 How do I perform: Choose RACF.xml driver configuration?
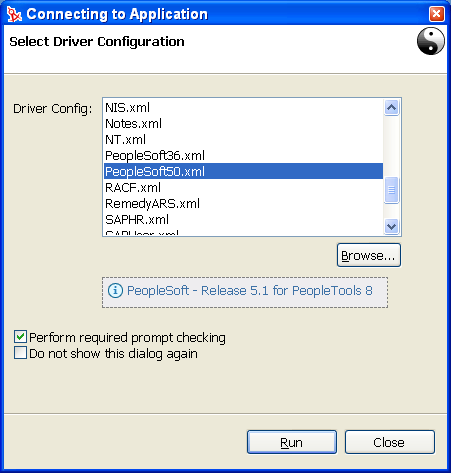point(243,188)
